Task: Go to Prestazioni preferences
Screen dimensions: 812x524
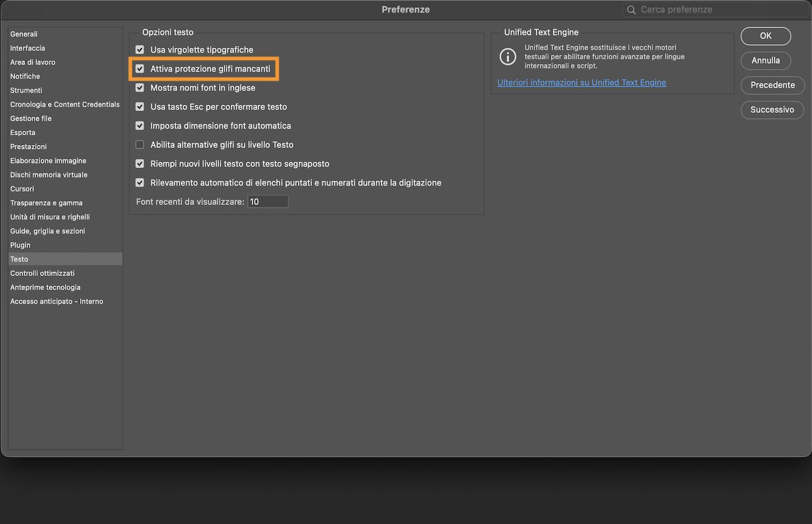Action: tap(29, 147)
